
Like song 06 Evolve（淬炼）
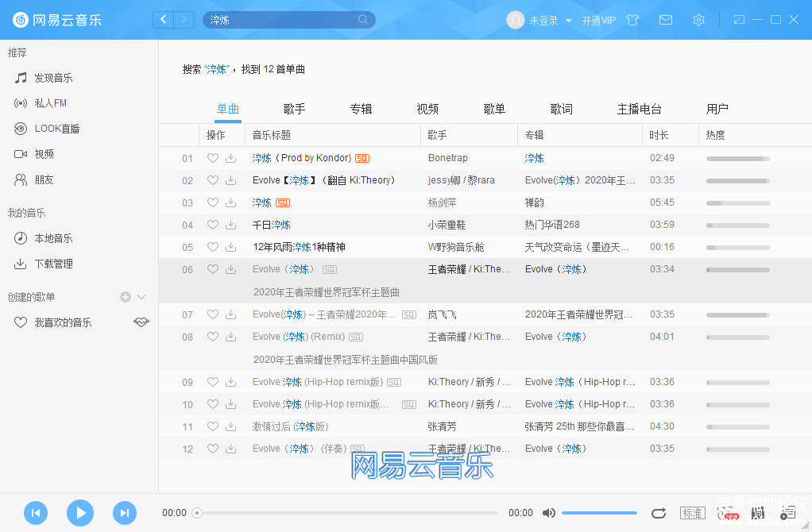pos(213,269)
